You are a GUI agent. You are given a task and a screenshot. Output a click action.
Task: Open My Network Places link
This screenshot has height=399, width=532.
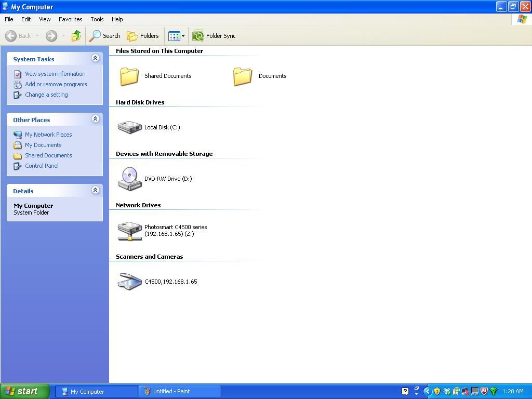48,135
